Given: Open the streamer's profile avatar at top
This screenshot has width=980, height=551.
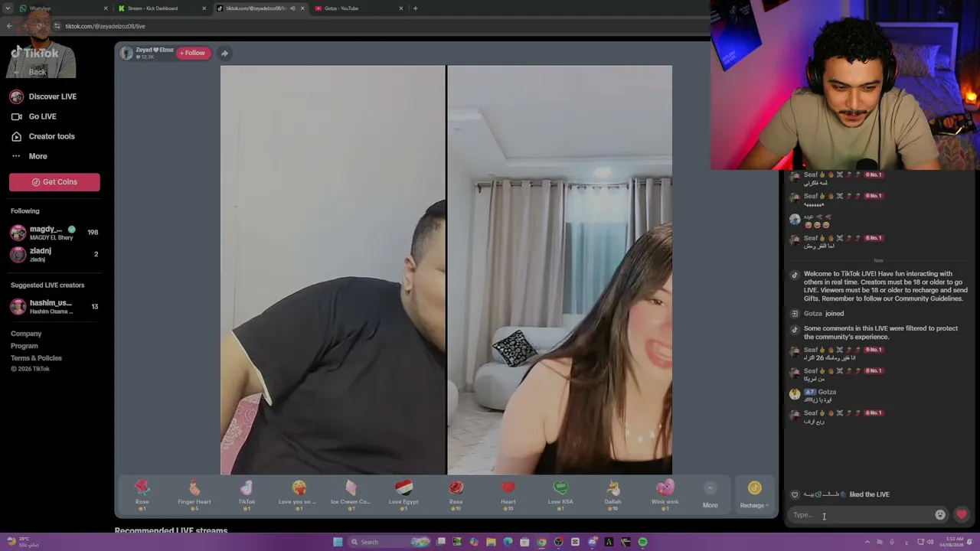Looking at the screenshot, I should [126, 53].
